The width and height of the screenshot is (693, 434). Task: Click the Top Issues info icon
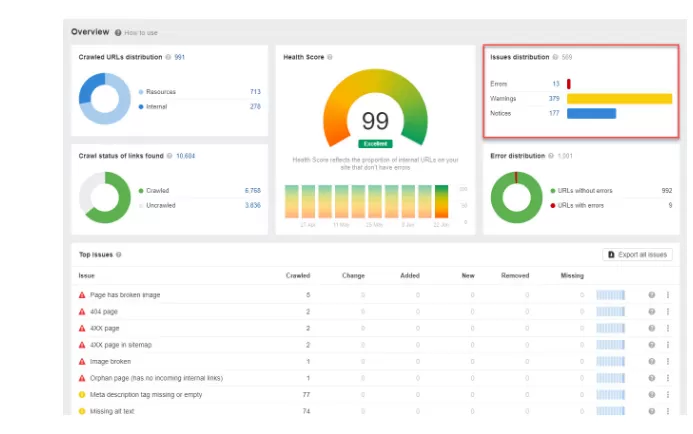coord(118,255)
